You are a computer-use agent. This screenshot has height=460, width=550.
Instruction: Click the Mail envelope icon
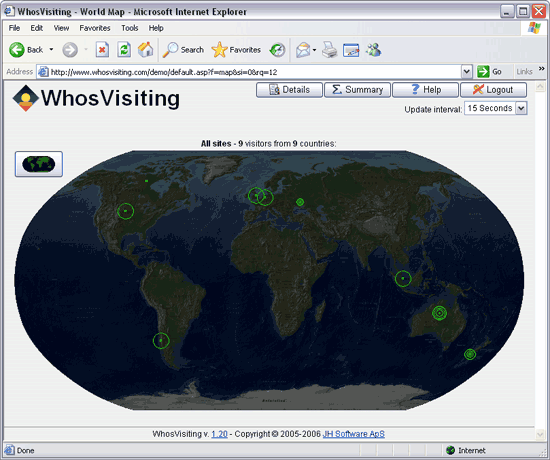pos(303,50)
